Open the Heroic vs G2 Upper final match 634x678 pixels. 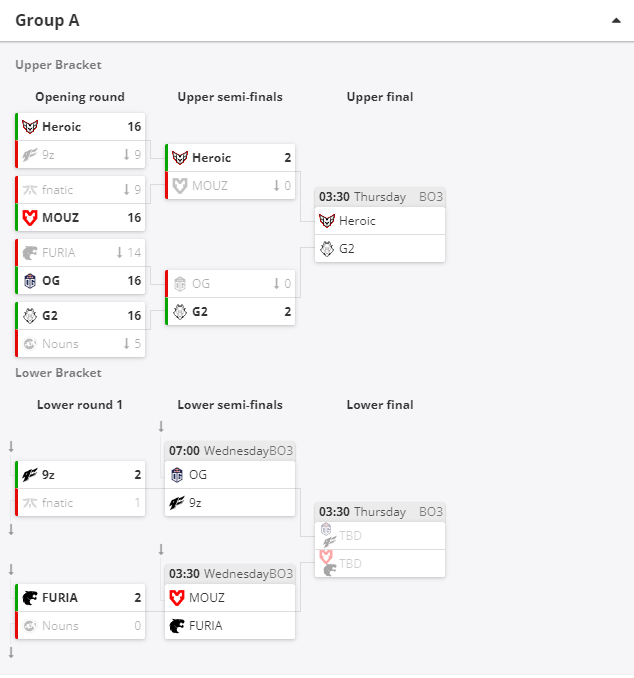(x=380, y=225)
